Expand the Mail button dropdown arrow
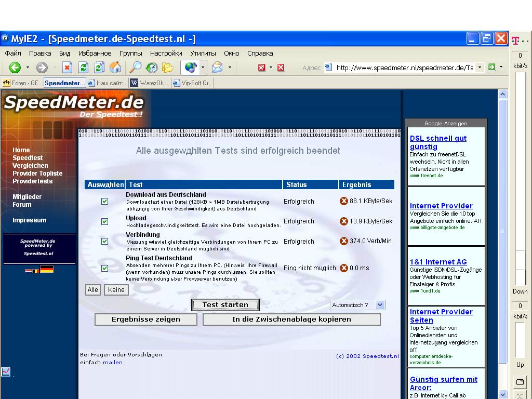The width and height of the screenshot is (532, 399). click(230, 68)
